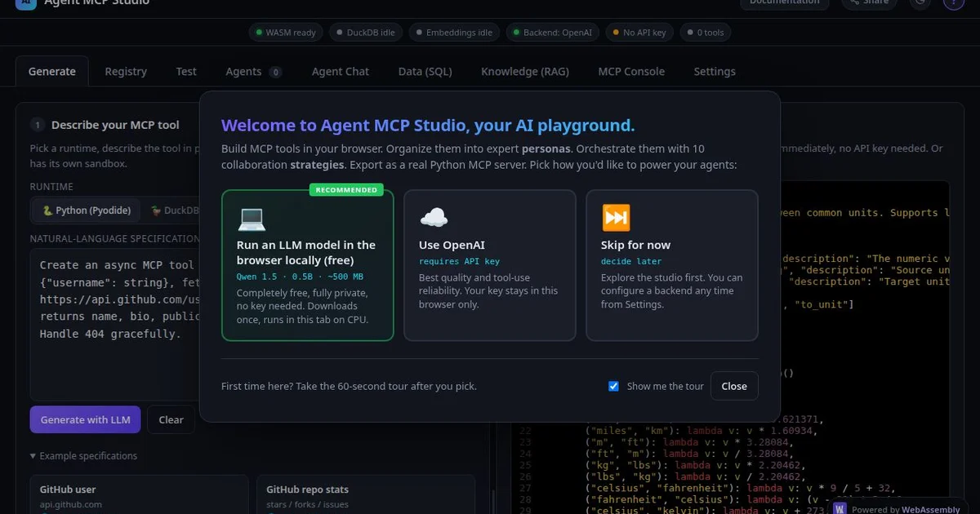980x514 pixels.
Task: Open the GitHub repo stats example card
Action: tap(366, 495)
